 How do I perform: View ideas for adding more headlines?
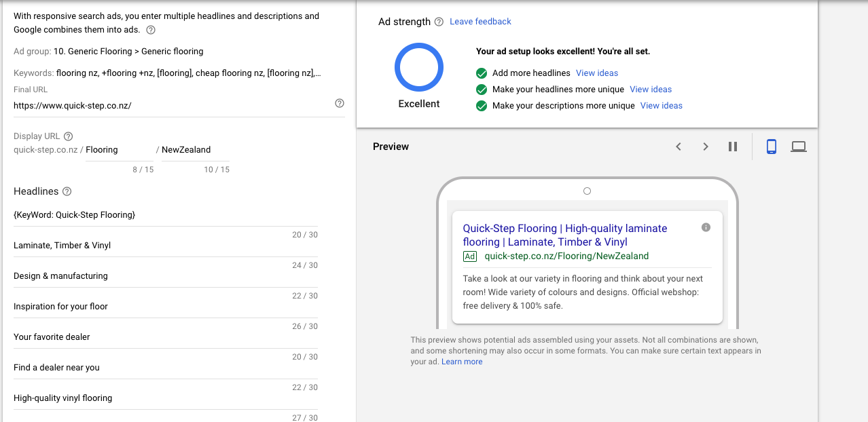pos(597,73)
